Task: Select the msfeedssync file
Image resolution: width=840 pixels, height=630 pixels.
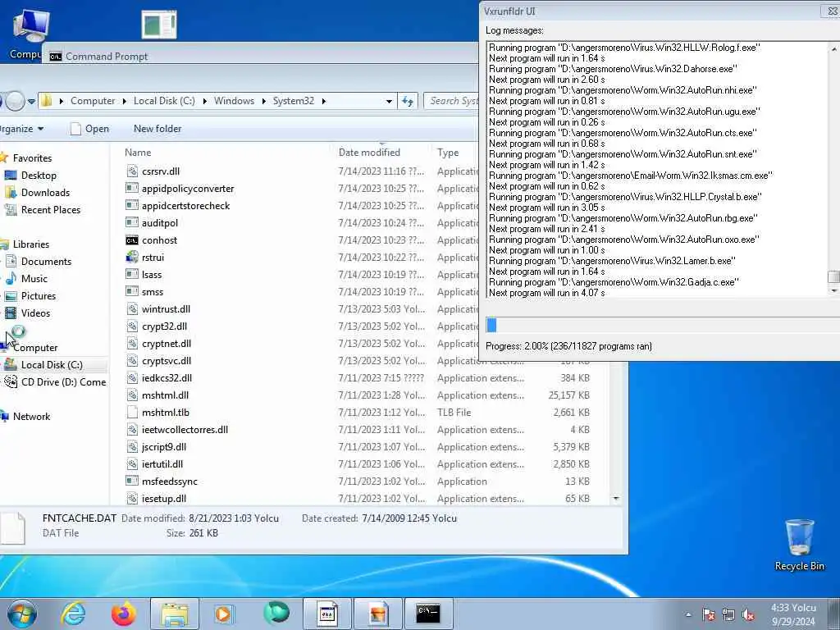Action: 170,481
